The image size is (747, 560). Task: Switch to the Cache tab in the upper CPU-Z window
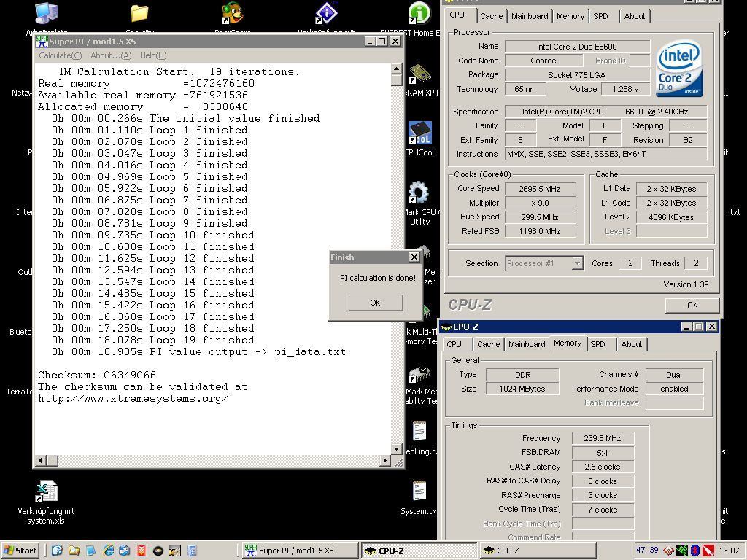tap(491, 16)
